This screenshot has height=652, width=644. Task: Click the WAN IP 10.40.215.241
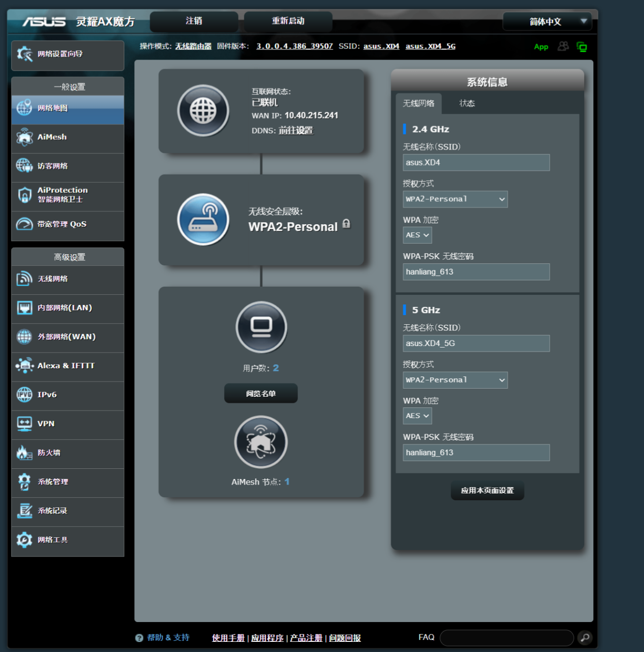[x=311, y=115]
